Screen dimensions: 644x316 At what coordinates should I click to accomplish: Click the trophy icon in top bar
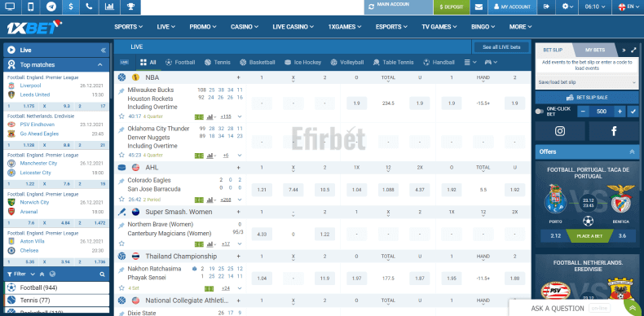coord(130,7)
